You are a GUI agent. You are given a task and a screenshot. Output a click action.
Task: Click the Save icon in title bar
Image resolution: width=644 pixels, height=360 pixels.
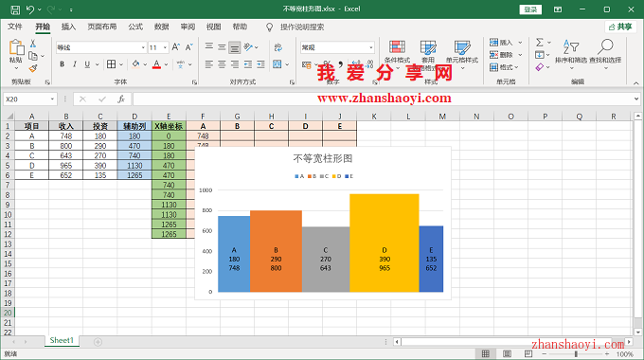[15, 9]
